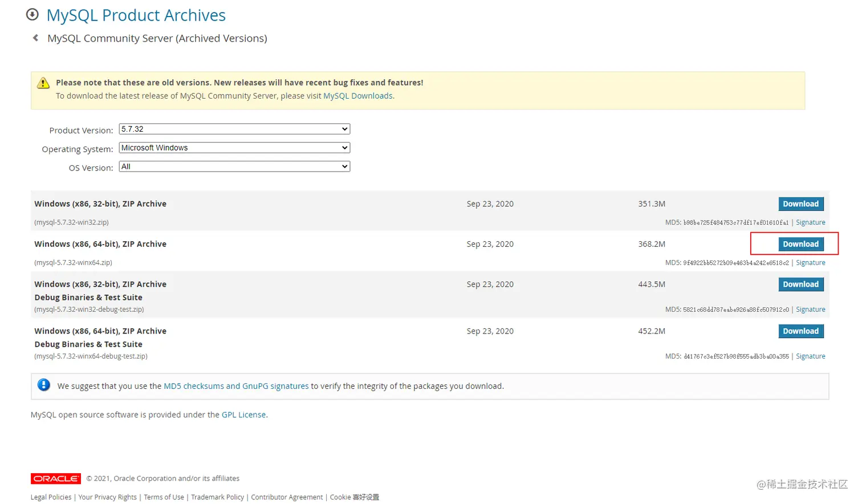Click the filename mysql-5.7.32-winx64.zip

pos(74,263)
